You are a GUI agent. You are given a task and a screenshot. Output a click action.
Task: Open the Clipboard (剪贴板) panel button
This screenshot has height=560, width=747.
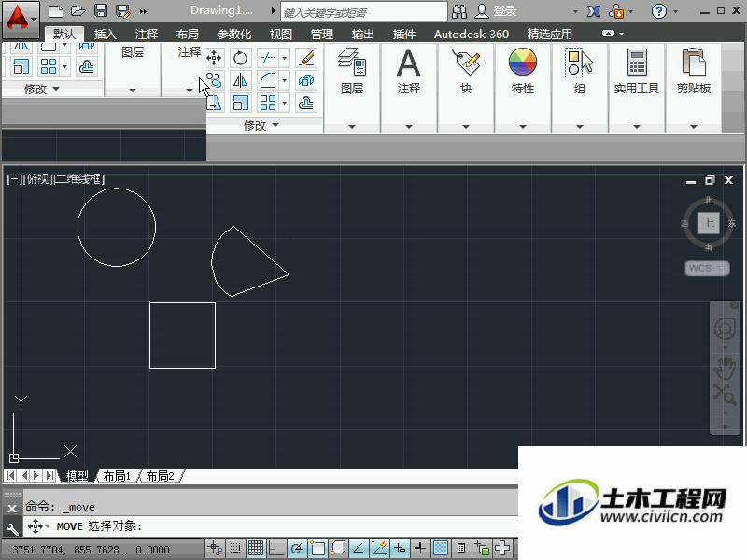[x=694, y=72]
